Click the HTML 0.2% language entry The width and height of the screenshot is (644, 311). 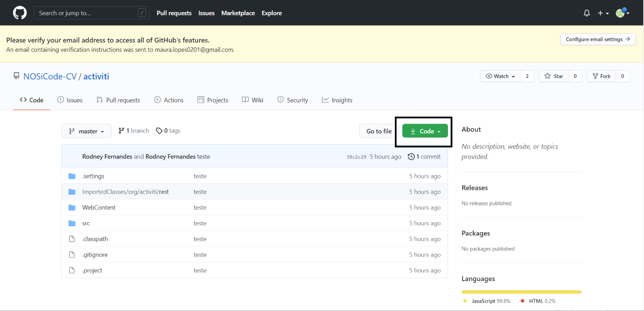click(x=538, y=301)
